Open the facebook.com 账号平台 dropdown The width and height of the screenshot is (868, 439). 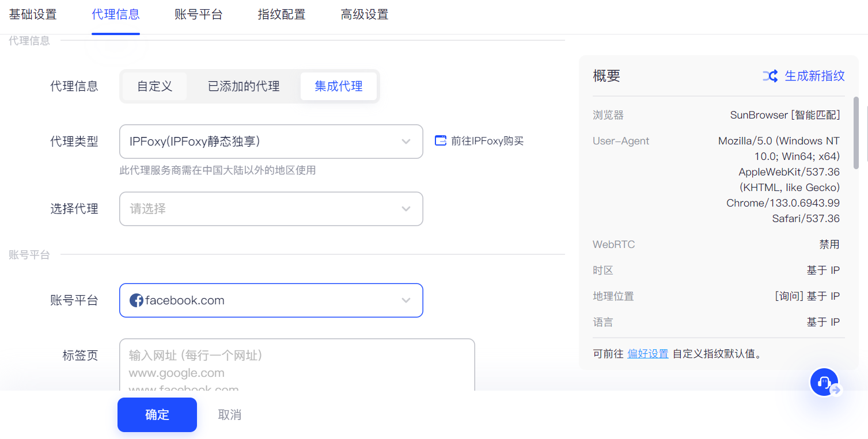(x=271, y=300)
